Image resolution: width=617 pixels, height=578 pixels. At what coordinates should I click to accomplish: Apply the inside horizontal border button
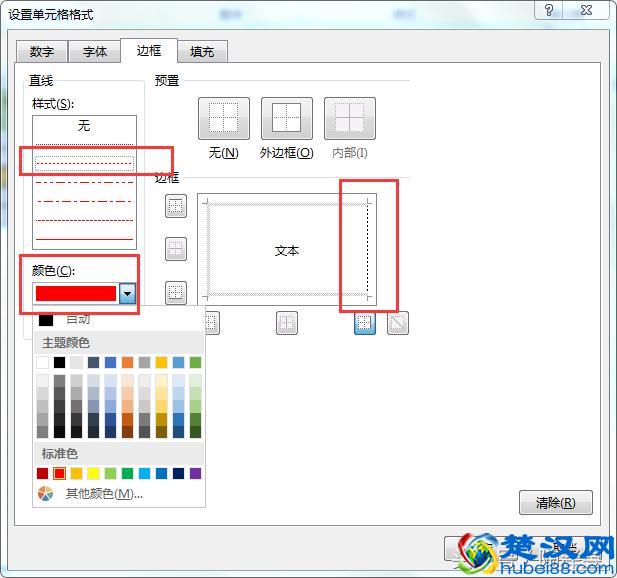tap(175, 249)
